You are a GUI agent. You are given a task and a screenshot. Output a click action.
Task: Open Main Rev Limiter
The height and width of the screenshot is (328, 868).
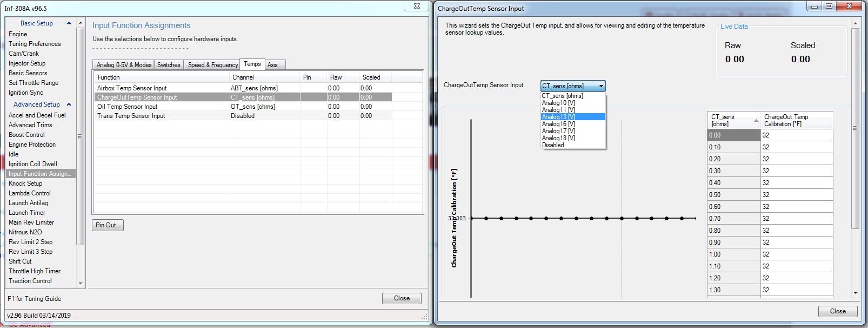coord(31,222)
